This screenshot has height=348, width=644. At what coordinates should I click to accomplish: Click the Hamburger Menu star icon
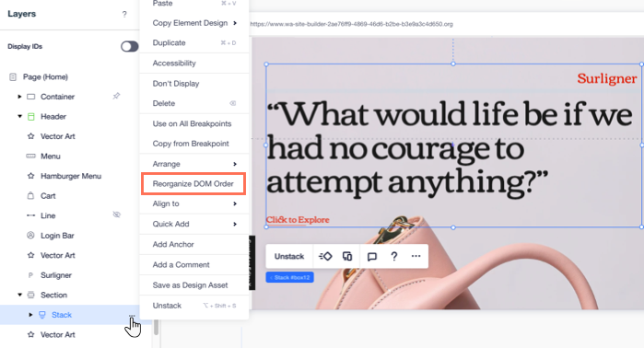pyautogui.click(x=30, y=176)
